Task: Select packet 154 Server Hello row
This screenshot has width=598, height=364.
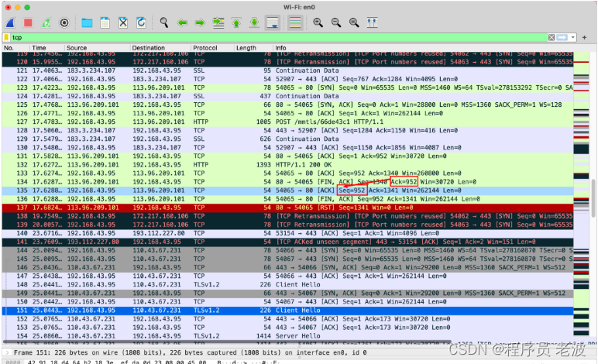Action: 287,336
